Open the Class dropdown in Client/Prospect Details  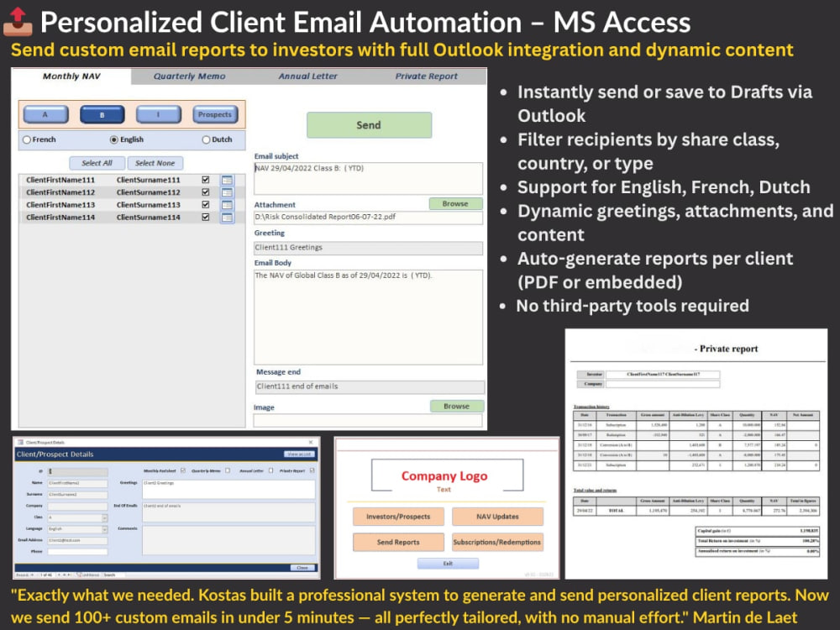tap(104, 518)
